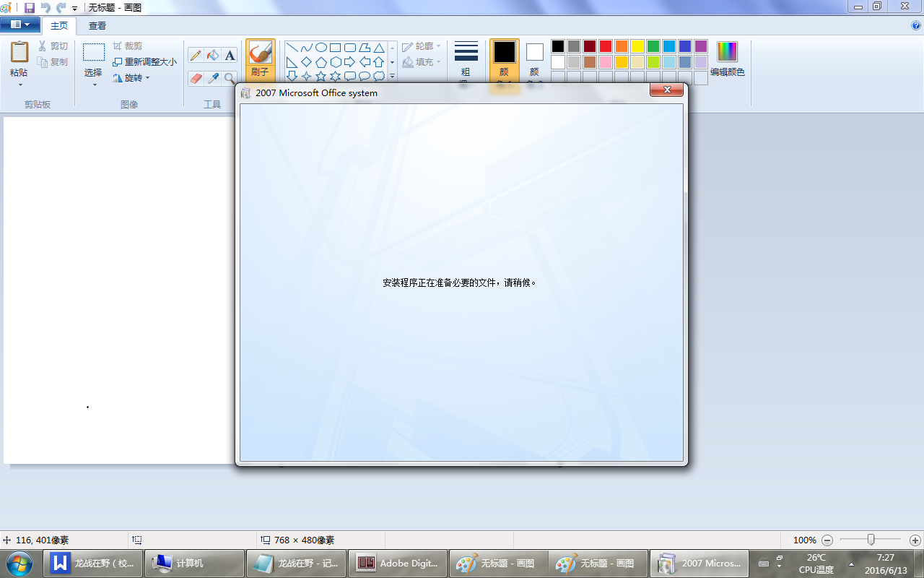924x578 pixels.
Task: Switch to Adobe Digital Editions taskbar item
Action: click(396, 564)
